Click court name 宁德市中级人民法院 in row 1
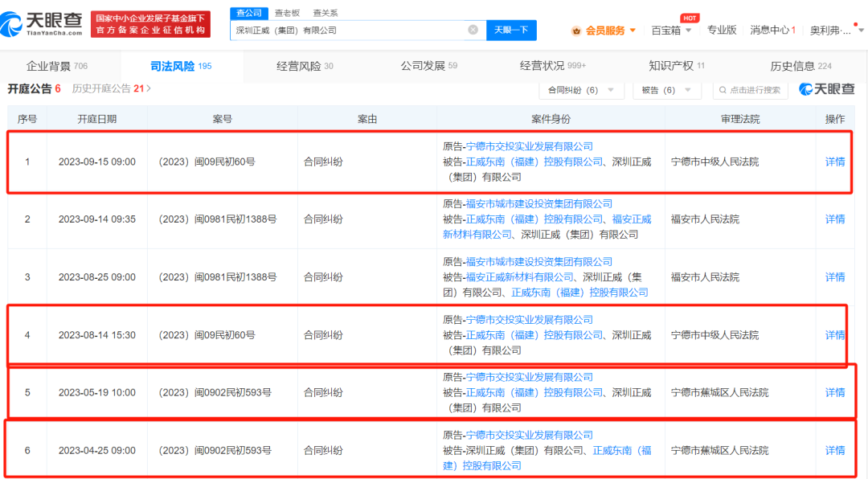Image resolution: width=868 pixels, height=479 pixels. (714, 162)
